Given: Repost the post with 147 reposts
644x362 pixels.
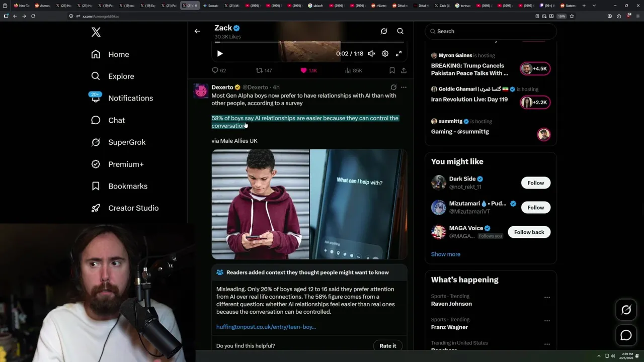Looking at the screenshot, I should coord(264,70).
